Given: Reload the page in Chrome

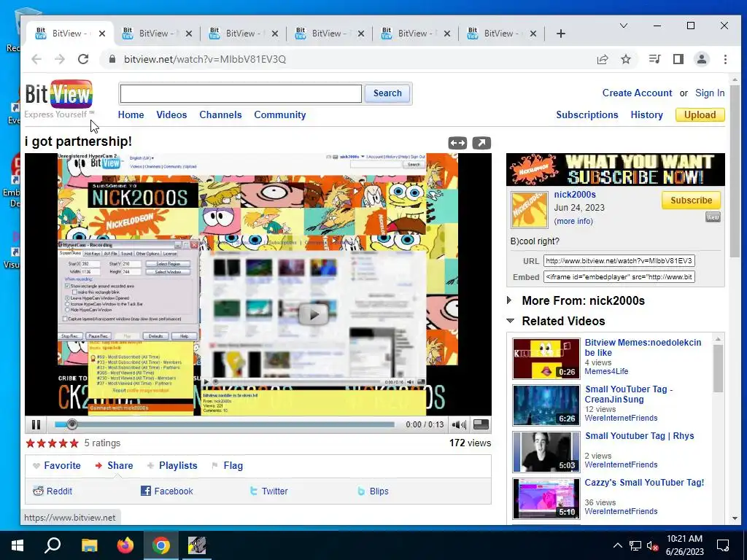Looking at the screenshot, I should (83, 59).
